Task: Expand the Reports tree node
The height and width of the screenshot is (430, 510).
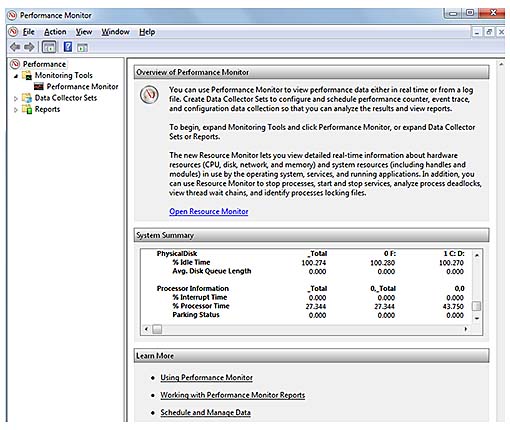Action: pyautogui.click(x=16, y=110)
